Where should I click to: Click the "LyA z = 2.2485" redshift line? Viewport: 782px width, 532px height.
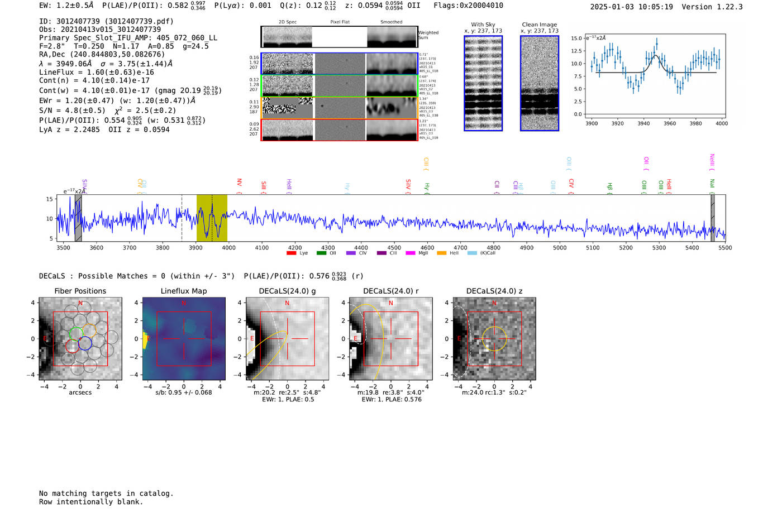coord(69,130)
